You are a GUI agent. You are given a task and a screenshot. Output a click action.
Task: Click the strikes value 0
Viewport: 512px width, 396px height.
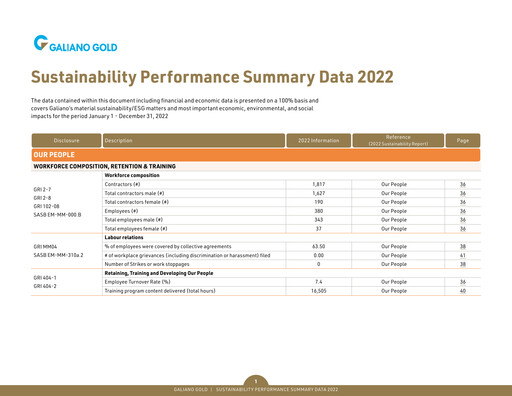click(319, 264)
